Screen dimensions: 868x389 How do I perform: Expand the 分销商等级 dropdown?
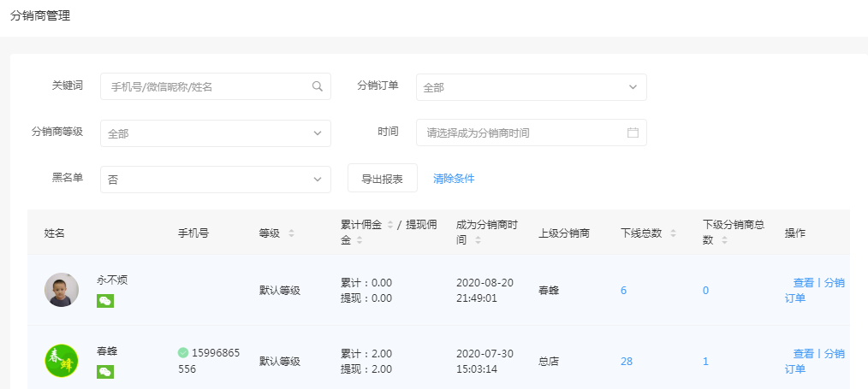click(x=215, y=133)
